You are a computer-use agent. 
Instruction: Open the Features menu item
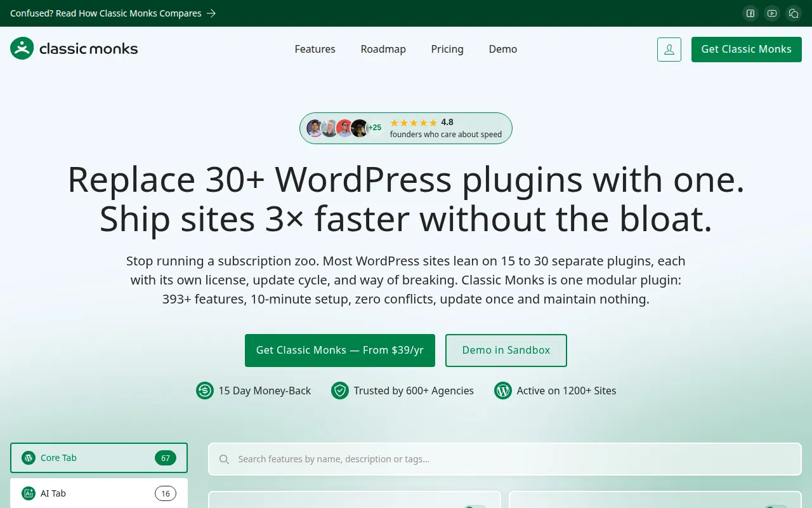(x=315, y=49)
